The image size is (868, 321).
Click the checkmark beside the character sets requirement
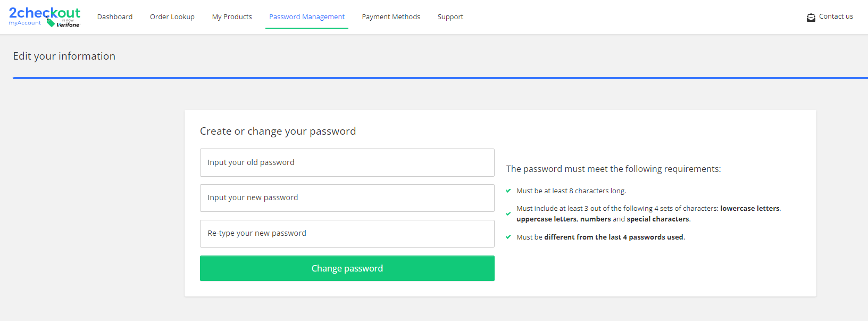508,213
